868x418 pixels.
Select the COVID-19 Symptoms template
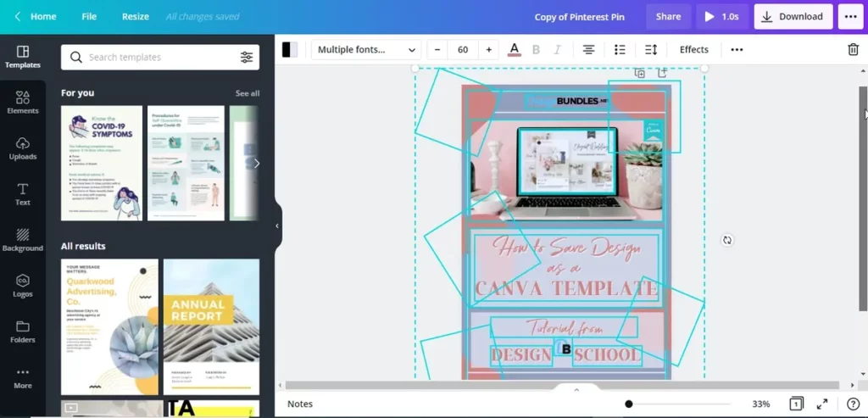102,164
